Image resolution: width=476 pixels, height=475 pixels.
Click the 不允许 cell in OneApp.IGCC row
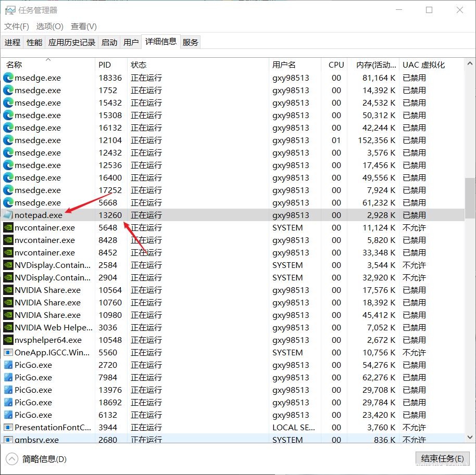pos(414,352)
